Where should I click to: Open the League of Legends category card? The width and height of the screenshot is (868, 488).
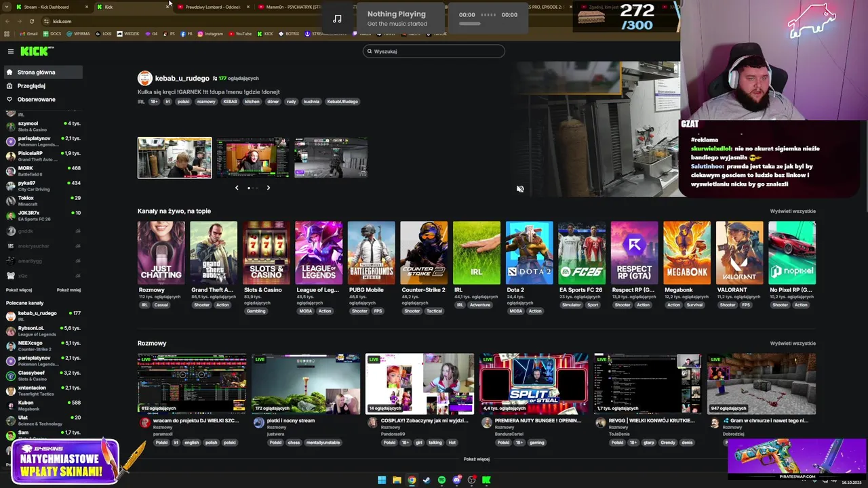pos(319,253)
